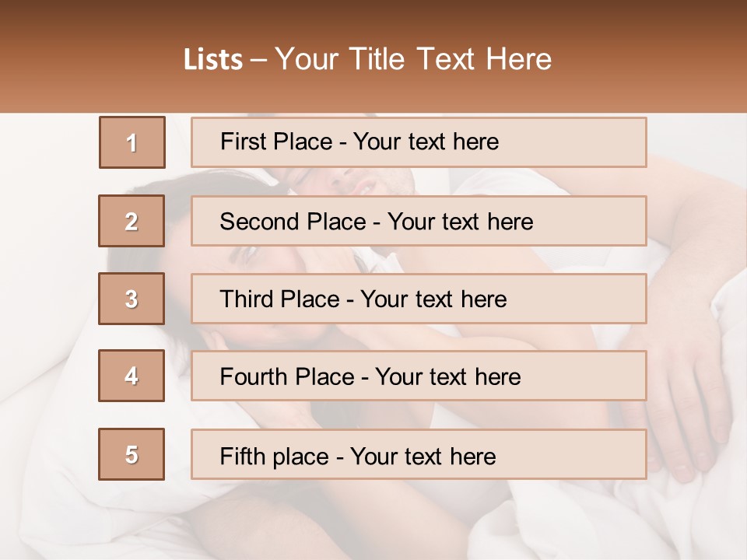
Task: Select the number 4 box
Action: [x=132, y=376]
